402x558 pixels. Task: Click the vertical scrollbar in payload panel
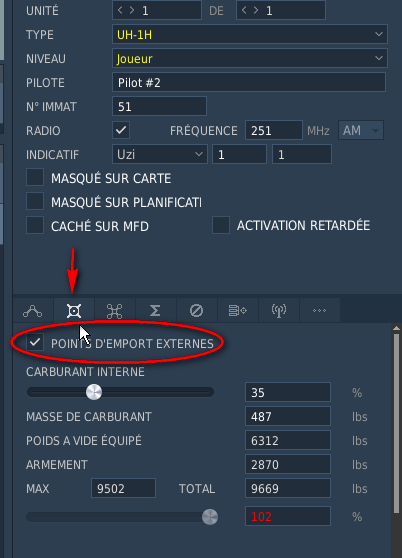(396, 422)
